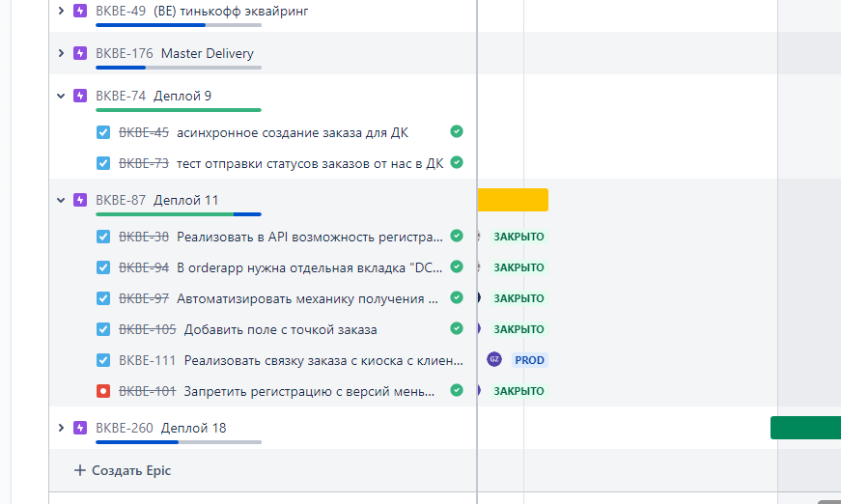Click the green timeline bar for Деплой 18
The image size is (841, 504).
click(x=804, y=428)
